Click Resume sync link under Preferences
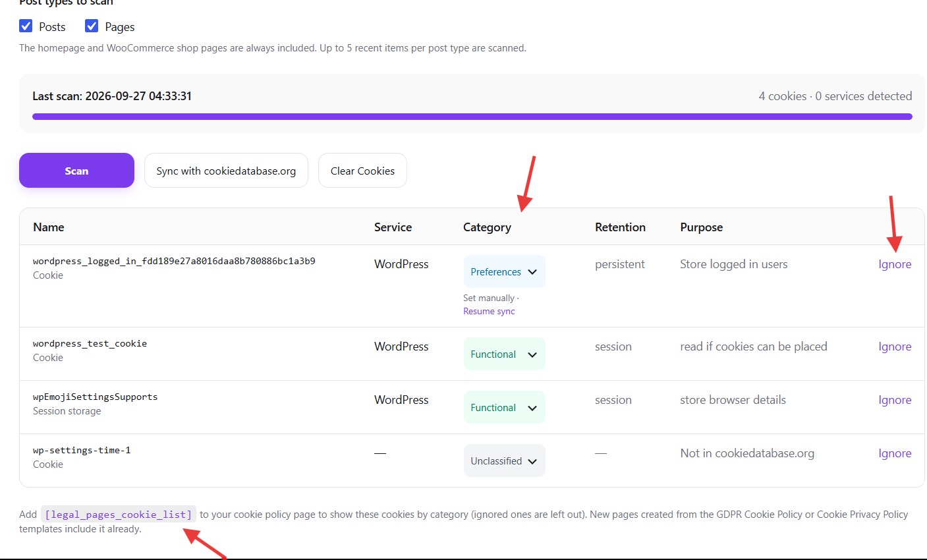927x560 pixels. (x=489, y=311)
